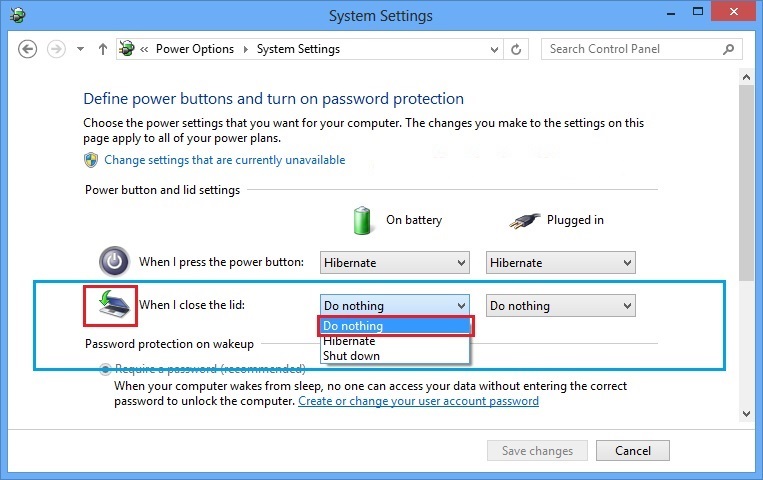Open close lid Plugged in dropdown
This screenshot has height=480, width=763.
[x=561, y=306]
